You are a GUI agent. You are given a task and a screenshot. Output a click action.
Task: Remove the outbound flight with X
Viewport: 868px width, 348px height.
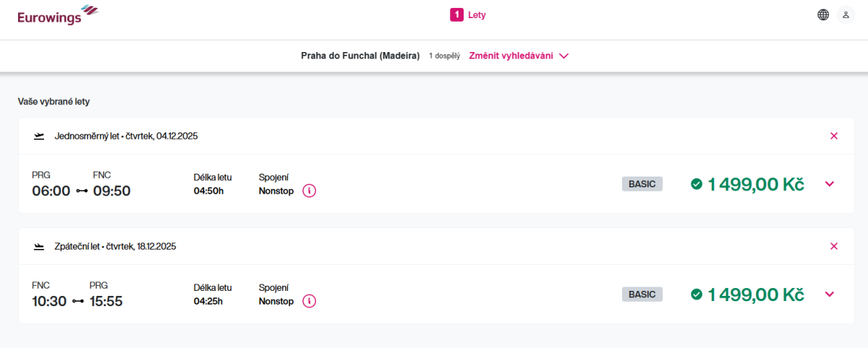tap(834, 136)
